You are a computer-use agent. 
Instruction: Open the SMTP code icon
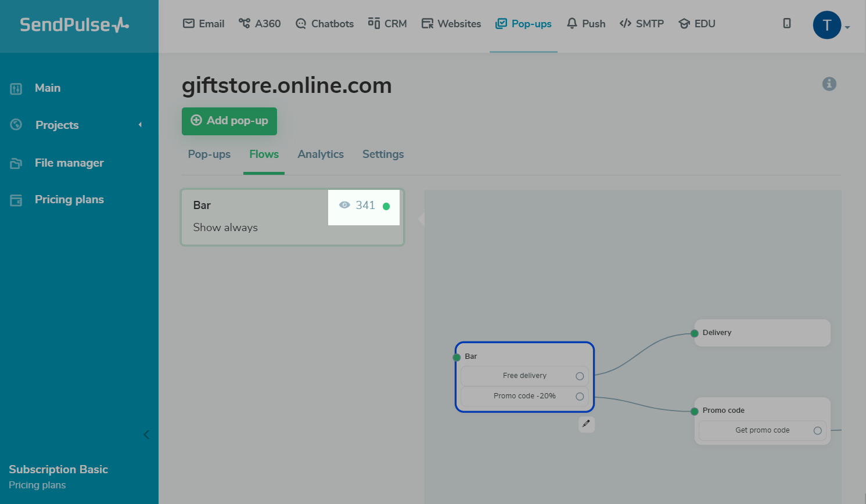(x=626, y=23)
